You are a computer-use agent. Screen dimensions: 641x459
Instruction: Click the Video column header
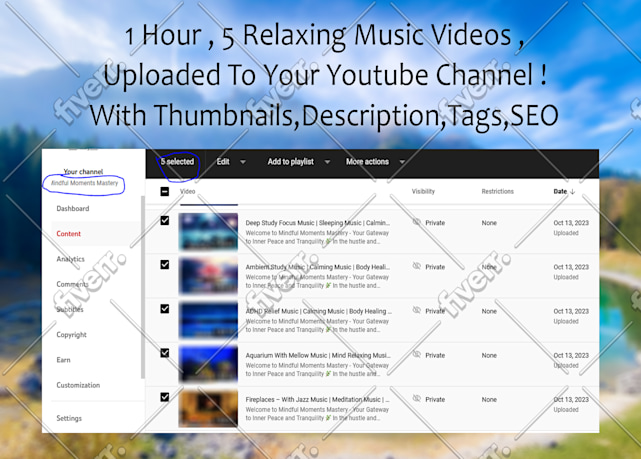click(188, 191)
